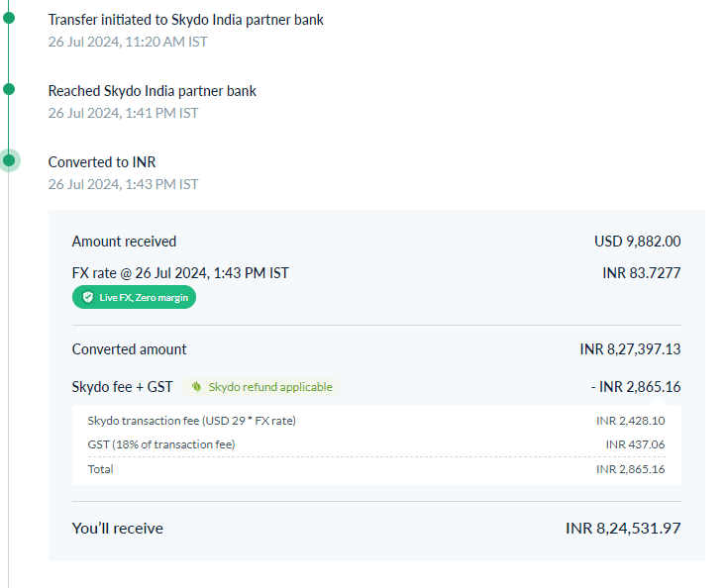Select the Transfer initiated timeline dot
The width and height of the screenshot is (726, 588).
pyautogui.click(x=9, y=18)
